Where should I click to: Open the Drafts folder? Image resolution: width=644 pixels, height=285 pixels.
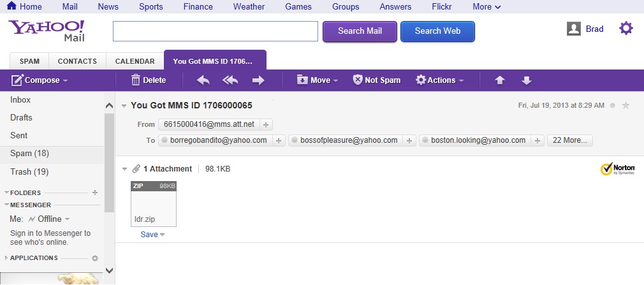tap(21, 117)
